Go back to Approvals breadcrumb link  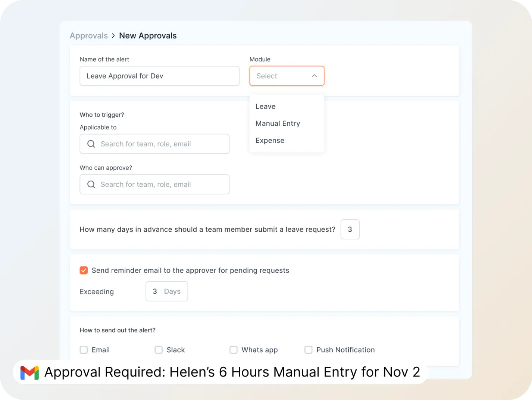[89, 36]
